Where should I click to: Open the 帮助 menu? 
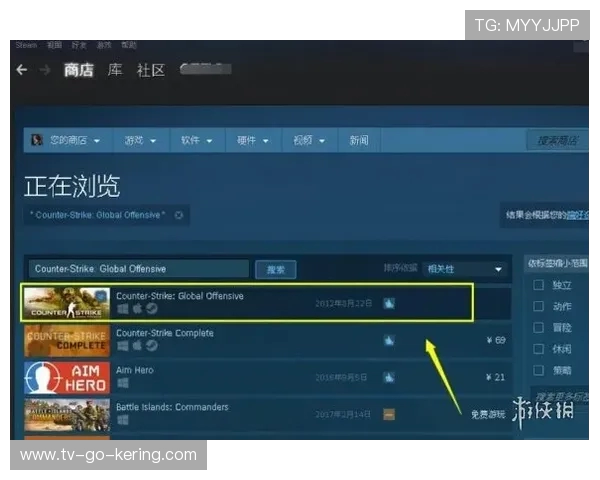click(129, 45)
